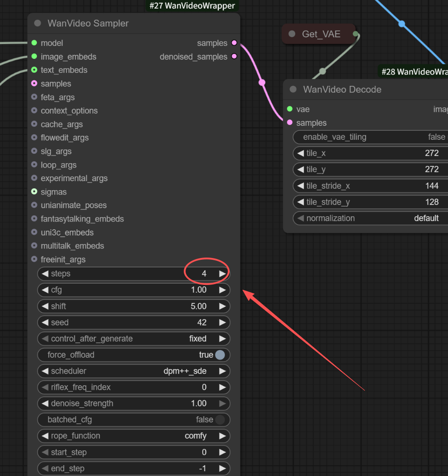Viewport: 448px width, 476px height.
Task: Decrease tile_x with left arrow
Action: (301, 153)
